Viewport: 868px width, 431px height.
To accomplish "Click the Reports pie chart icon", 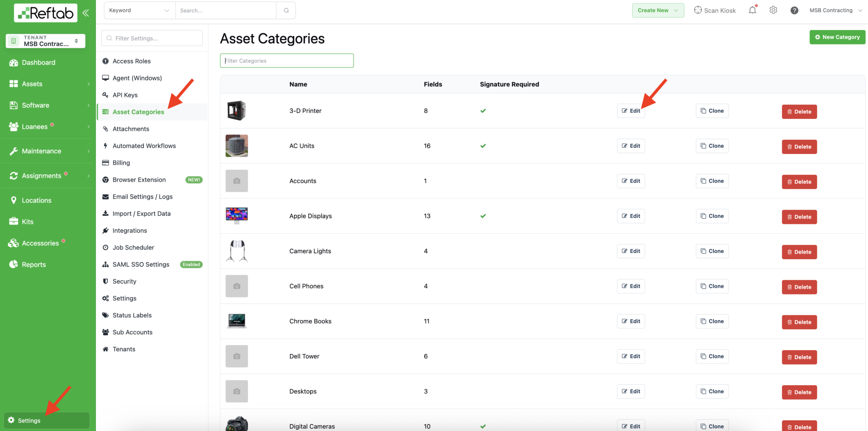I will (14, 264).
